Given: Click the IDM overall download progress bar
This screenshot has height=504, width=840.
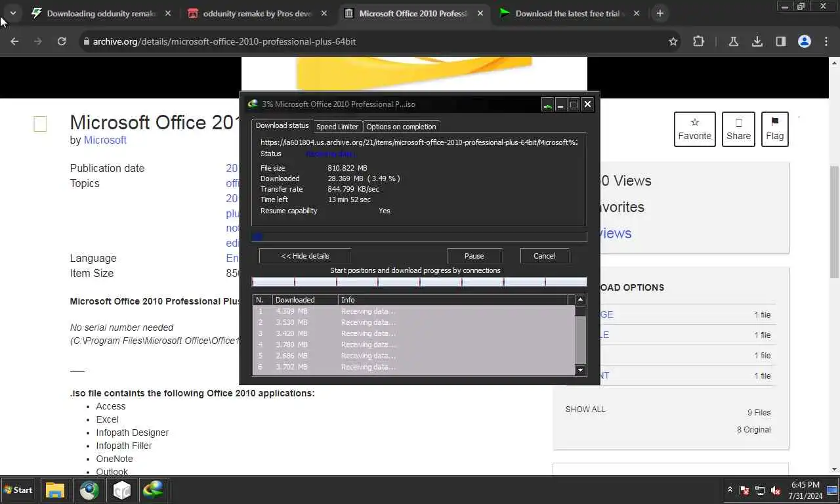Looking at the screenshot, I should (419, 237).
